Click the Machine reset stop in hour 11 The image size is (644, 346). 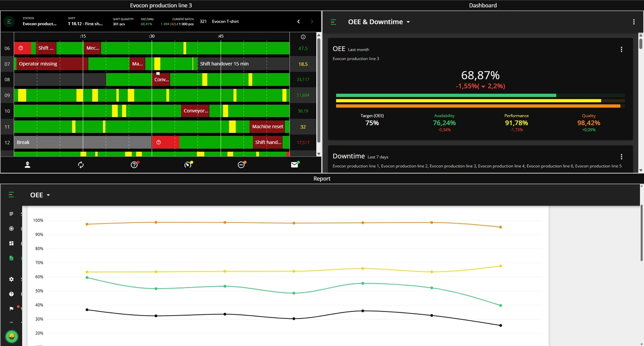click(x=268, y=127)
